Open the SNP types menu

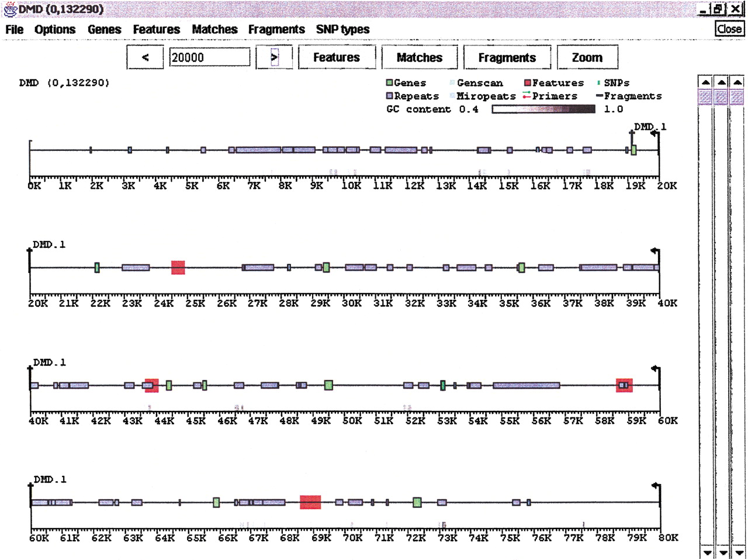(x=342, y=29)
